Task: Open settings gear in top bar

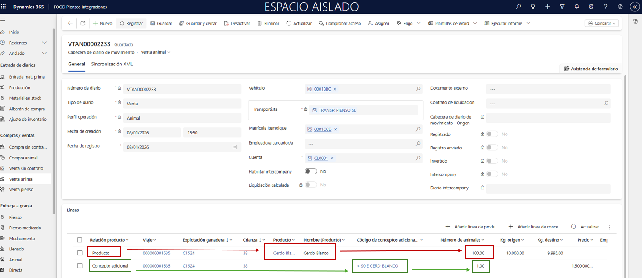Action: point(591,7)
